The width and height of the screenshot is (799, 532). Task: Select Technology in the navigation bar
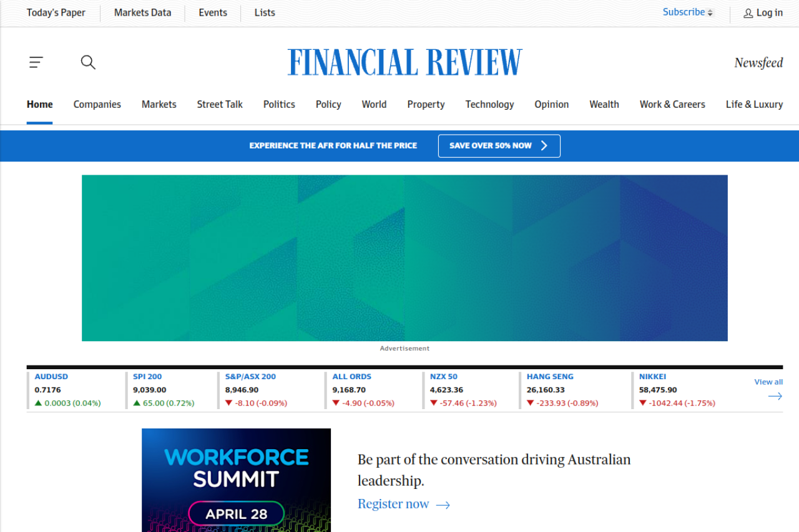coord(489,105)
